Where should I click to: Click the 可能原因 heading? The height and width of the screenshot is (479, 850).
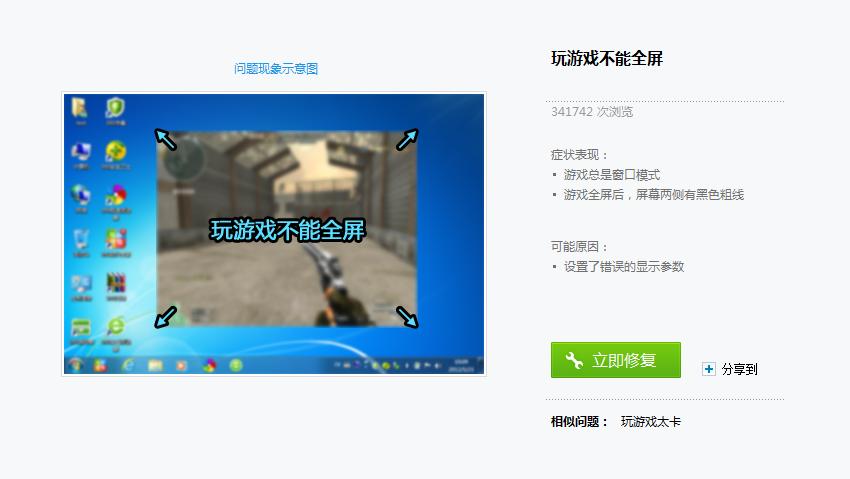[x=579, y=247]
